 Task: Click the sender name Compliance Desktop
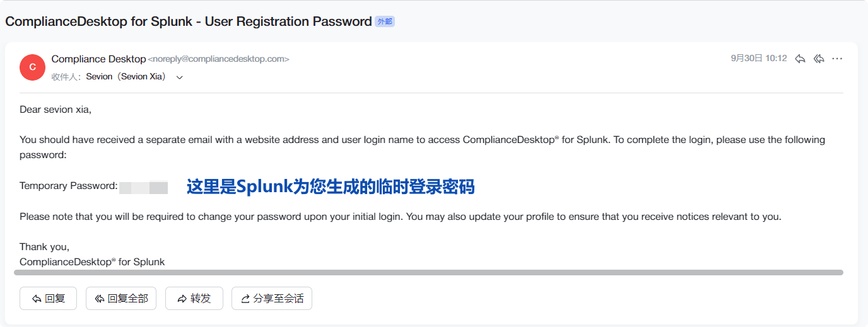98,59
